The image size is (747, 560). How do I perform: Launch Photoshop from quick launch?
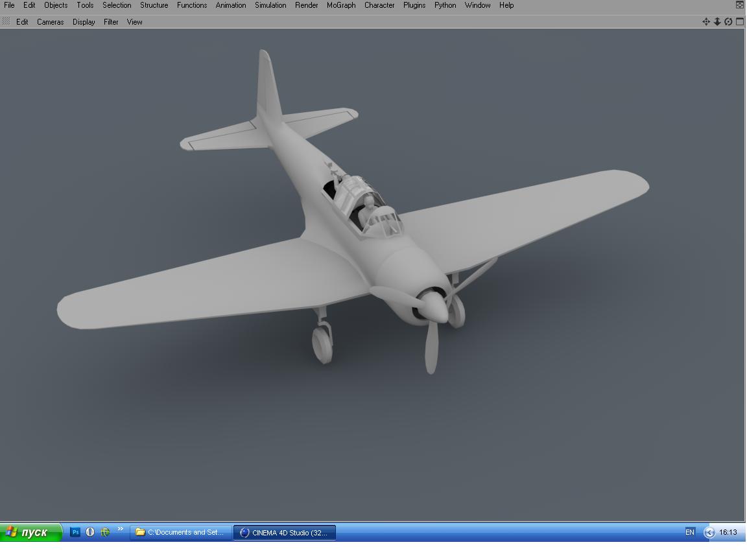[x=75, y=532]
